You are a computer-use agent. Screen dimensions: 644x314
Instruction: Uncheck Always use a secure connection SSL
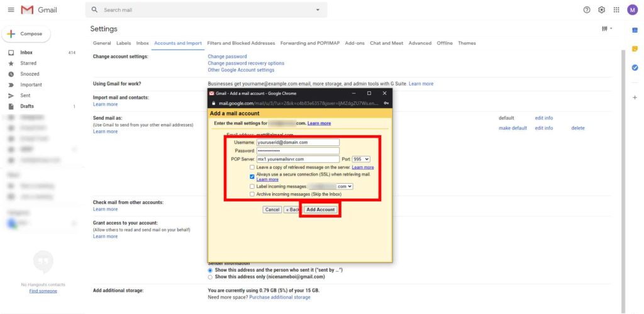(x=252, y=177)
